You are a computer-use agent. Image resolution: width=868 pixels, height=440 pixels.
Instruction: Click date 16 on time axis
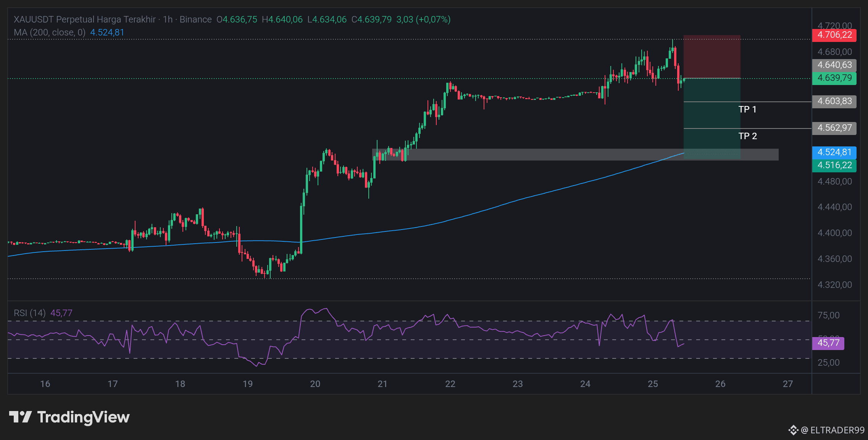(x=45, y=384)
